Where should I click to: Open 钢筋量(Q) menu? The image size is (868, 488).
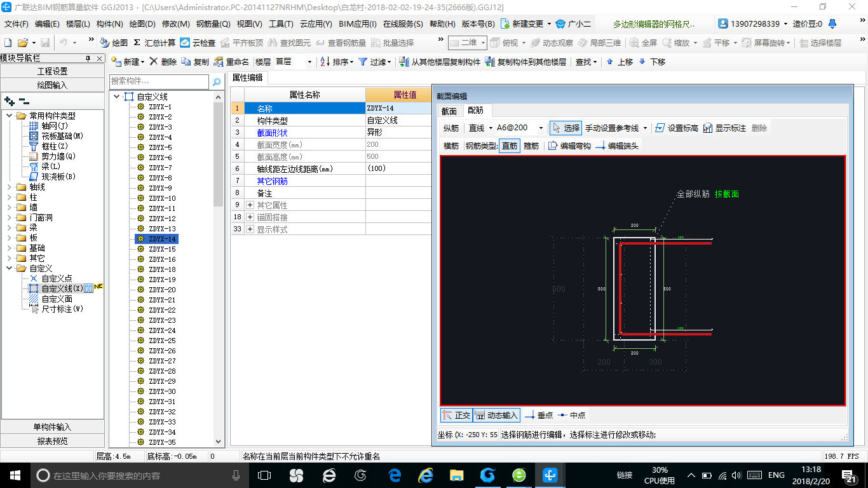point(213,24)
